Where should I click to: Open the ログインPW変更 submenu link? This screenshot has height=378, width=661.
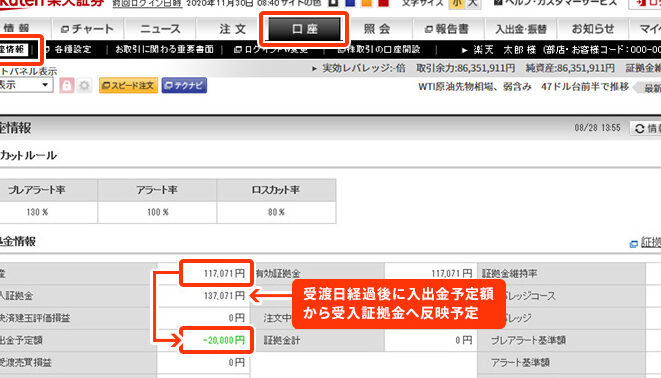(271, 49)
